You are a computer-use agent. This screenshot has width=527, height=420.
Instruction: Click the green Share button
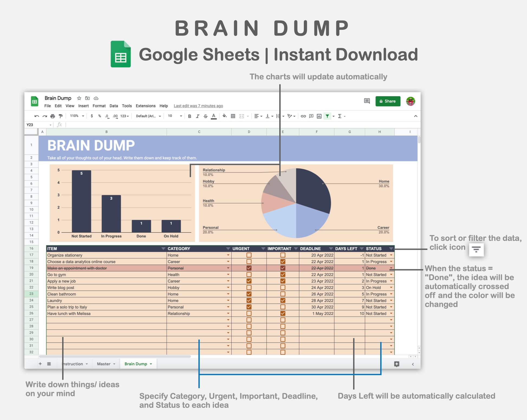pos(388,101)
